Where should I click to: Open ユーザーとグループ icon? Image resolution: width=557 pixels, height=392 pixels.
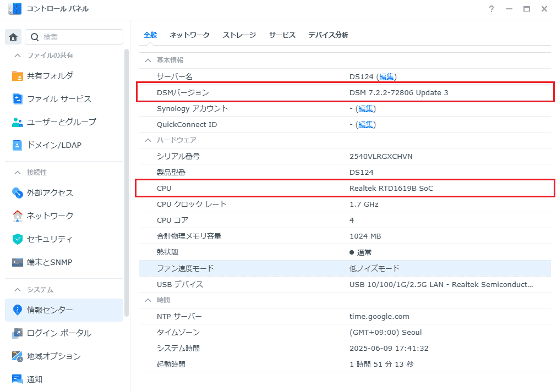pos(18,122)
